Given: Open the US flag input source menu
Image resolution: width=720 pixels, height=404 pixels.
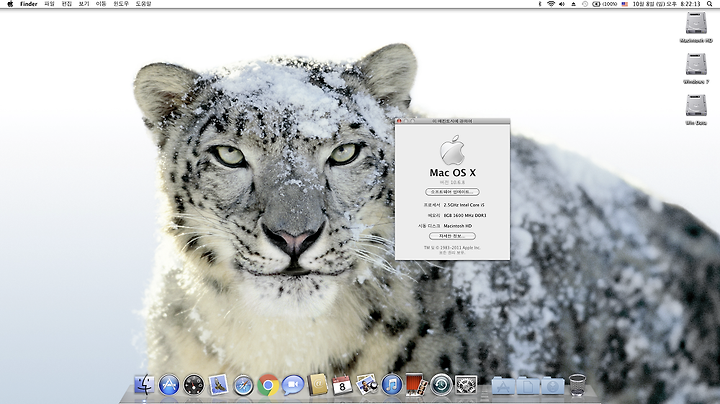Looking at the screenshot, I should click(x=624, y=4).
